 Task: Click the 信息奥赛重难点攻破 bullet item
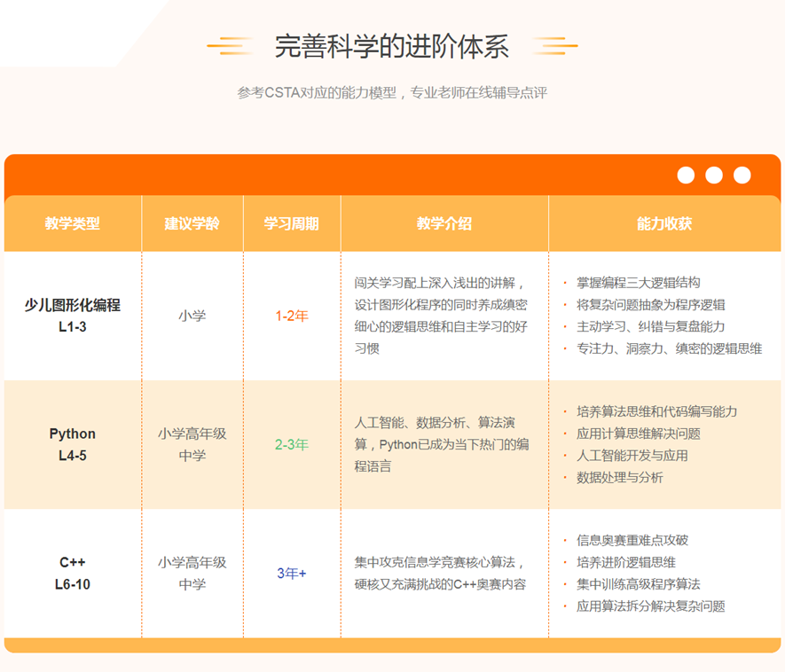coord(632,540)
